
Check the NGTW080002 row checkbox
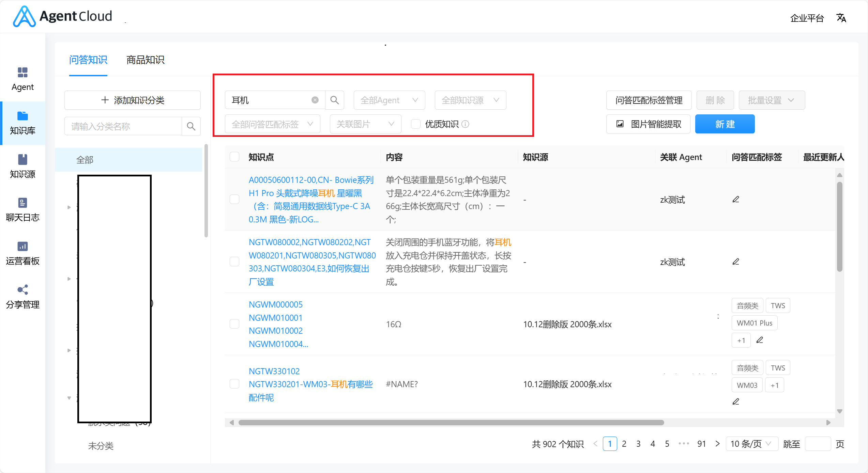pos(234,262)
